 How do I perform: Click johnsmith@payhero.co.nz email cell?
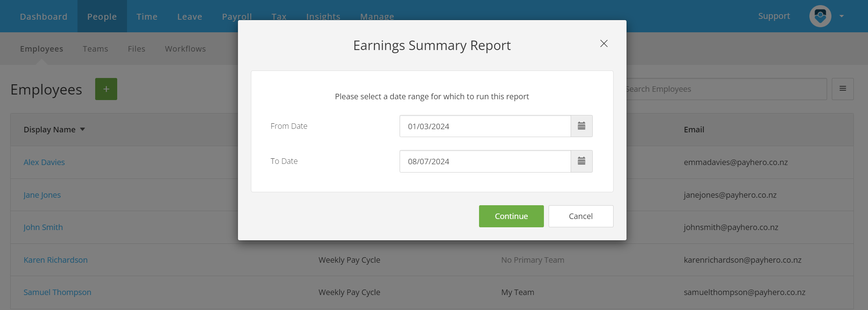click(x=731, y=227)
